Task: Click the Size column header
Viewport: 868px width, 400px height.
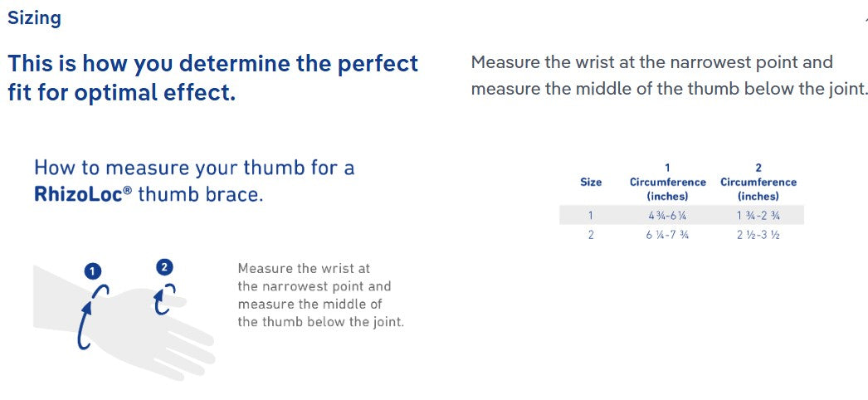Action: tap(590, 182)
